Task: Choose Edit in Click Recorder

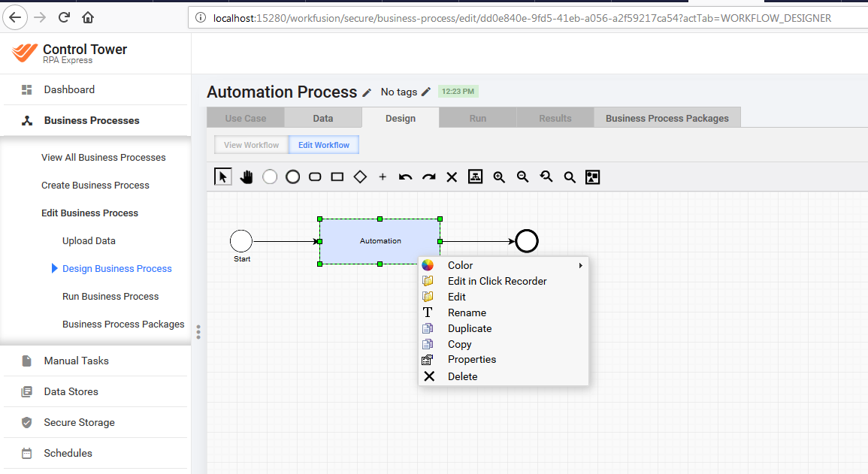Action: tap(504, 281)
